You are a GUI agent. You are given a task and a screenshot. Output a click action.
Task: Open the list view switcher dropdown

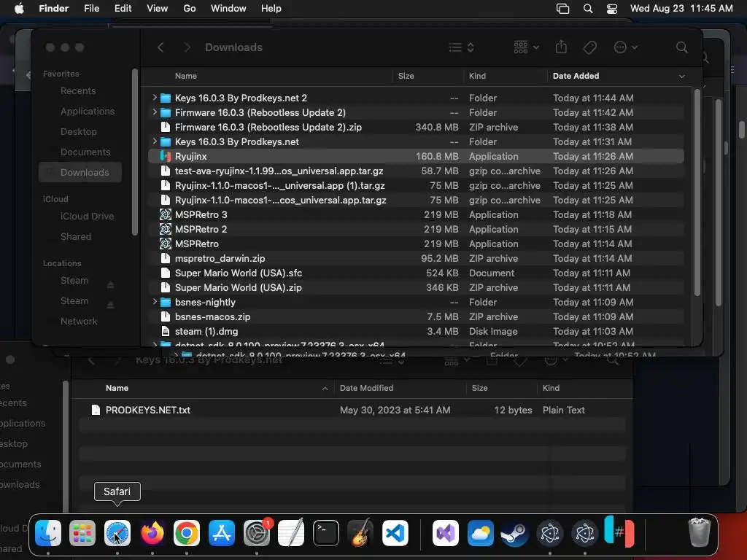pyautogui.click(x=461, y=47)
